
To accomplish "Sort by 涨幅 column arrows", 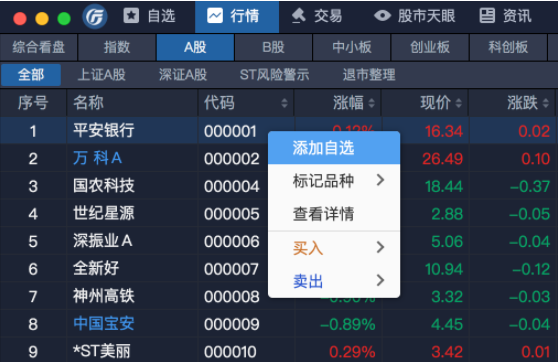I will click(x=372, y=103).
